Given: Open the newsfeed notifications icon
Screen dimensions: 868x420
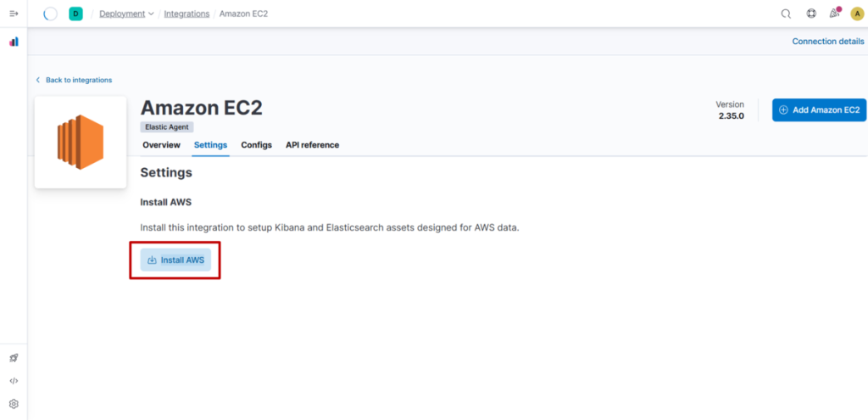Looking at the screenshot, I should coord(834,14).
